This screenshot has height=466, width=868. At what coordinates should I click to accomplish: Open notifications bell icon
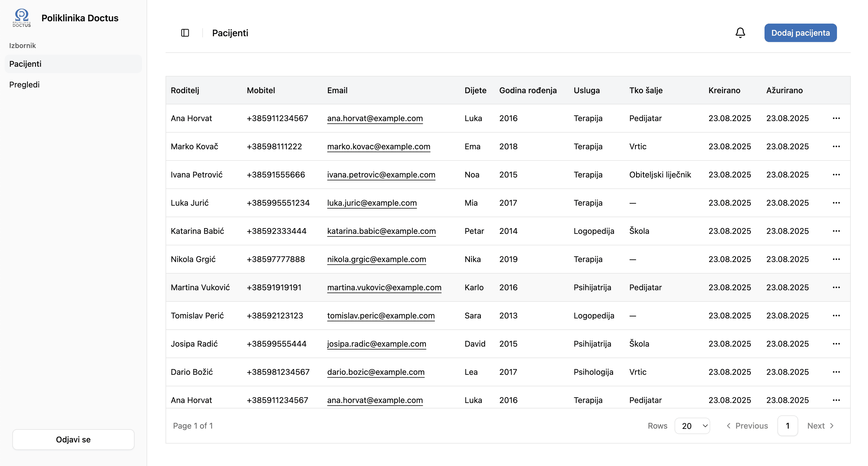click(740, 33)
